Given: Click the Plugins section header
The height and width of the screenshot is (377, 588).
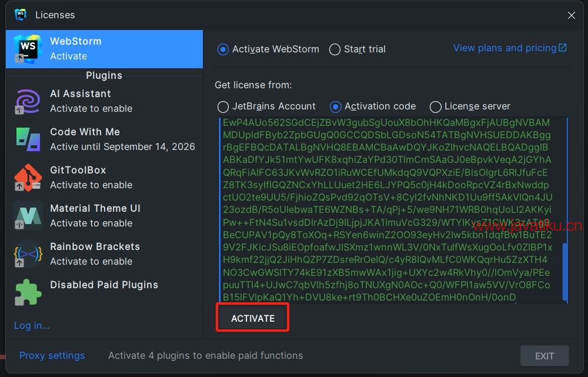Looking at the screenshot, I should coord(104,75).
